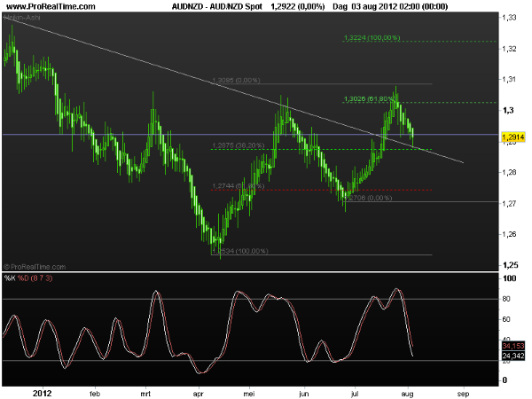Click the 1,28 price axis value
Image resolution: width=532 pixels, height=399 pixels.
(x=509, y=172)
